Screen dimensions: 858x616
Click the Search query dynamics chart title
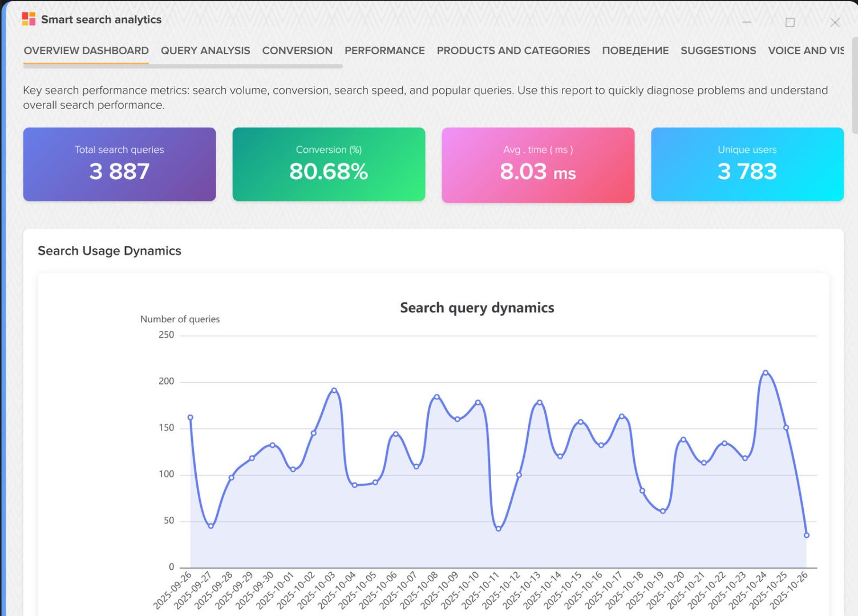click(477, 308)
